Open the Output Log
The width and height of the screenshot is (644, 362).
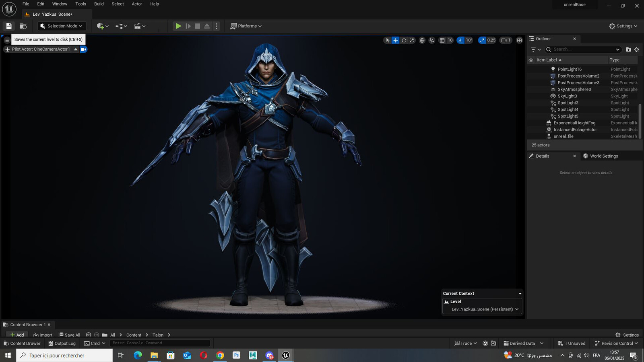tap(62, 343)
